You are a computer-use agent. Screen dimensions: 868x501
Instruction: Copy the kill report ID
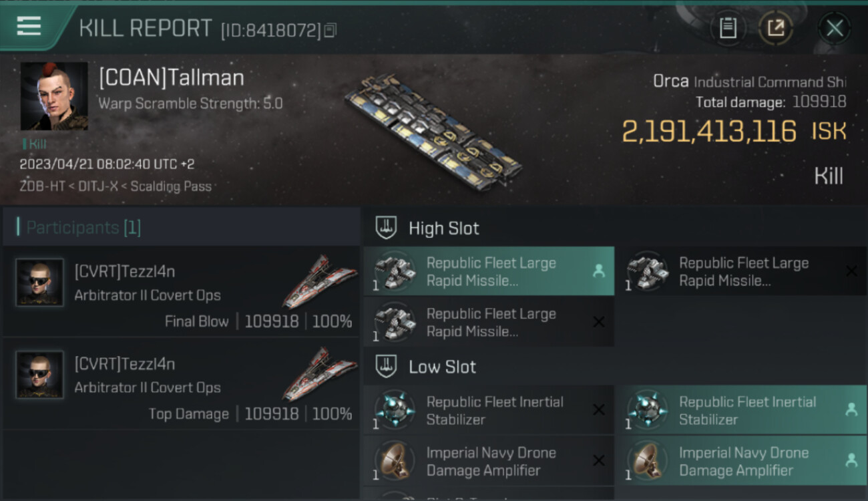[331, 30]
